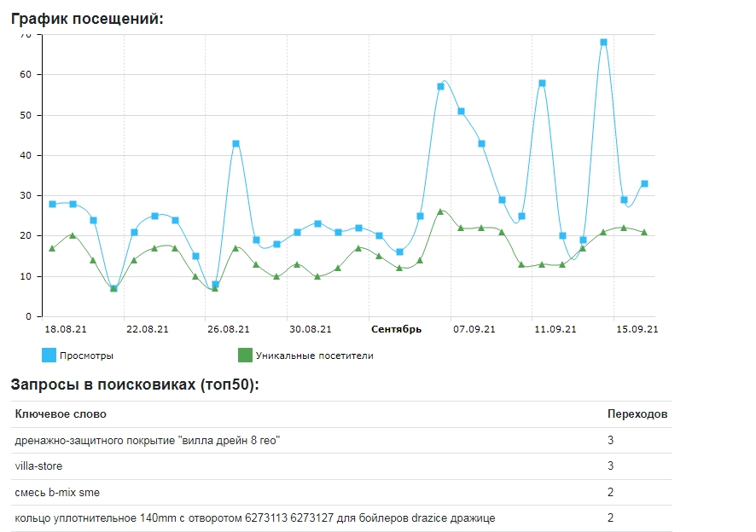The width and height of the screenshot is (756, 532).
Task: Select views marker at 58 above 11.09.21
Action: (x=542, y=83)
